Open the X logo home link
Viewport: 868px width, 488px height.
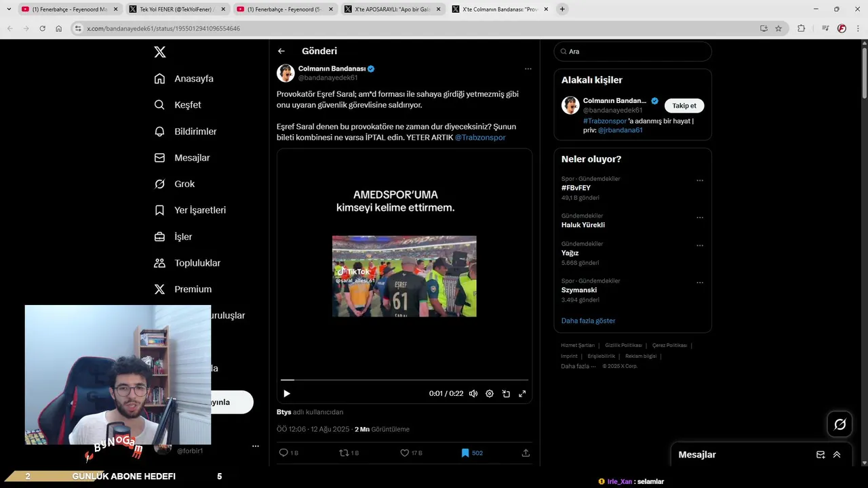point(159,52)
